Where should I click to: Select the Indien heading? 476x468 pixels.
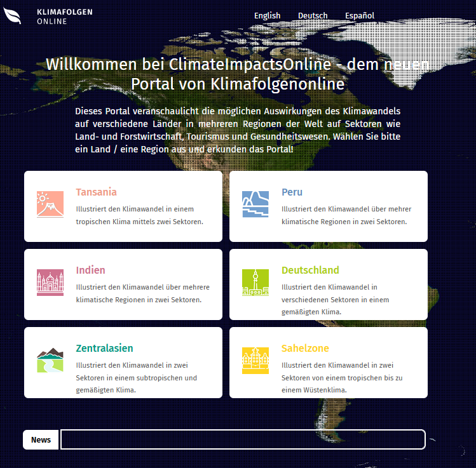[90, 271]
